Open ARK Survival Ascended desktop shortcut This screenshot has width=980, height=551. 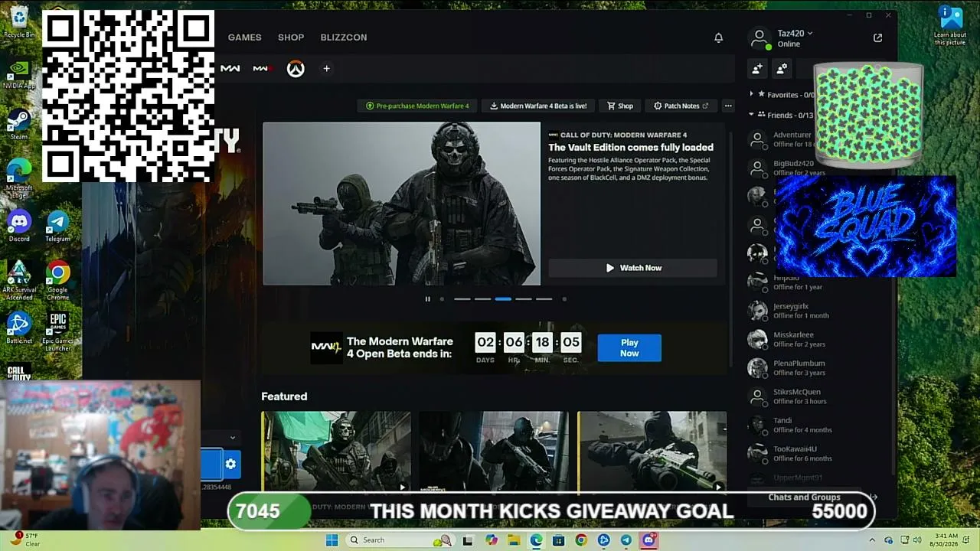tap(19, 280)
